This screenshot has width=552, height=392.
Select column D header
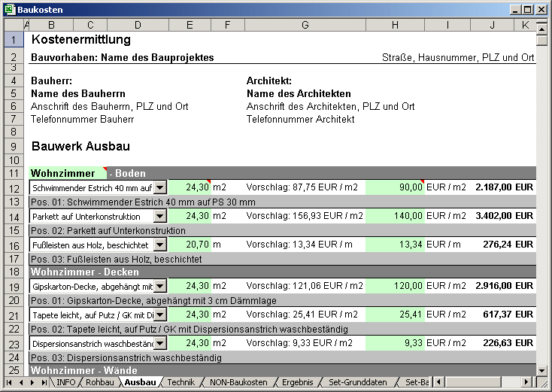[138, 25]
